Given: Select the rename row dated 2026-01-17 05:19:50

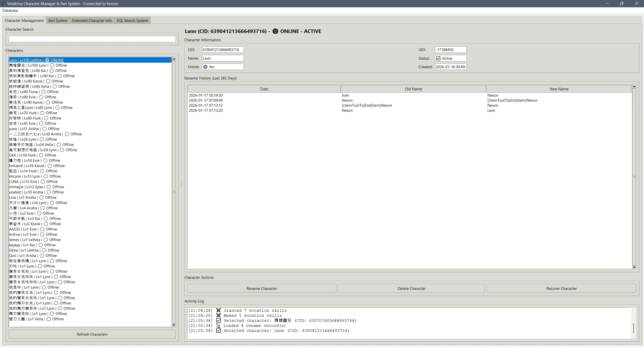Looking at the screenshot, I should 410,95.
